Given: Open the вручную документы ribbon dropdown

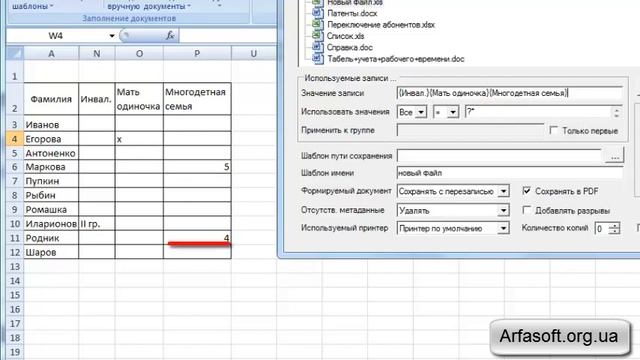Looking at the screenshot, I should click(x=149, y=6).
